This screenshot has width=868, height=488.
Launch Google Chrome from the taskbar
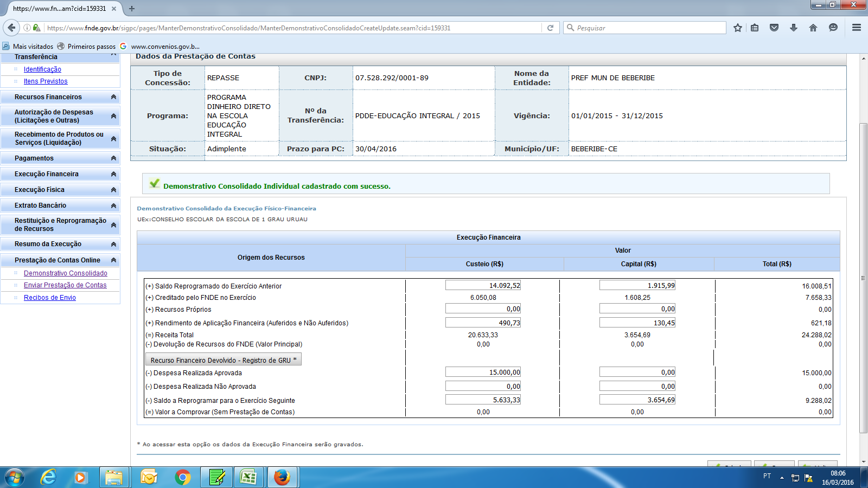(x=183, y=477)
